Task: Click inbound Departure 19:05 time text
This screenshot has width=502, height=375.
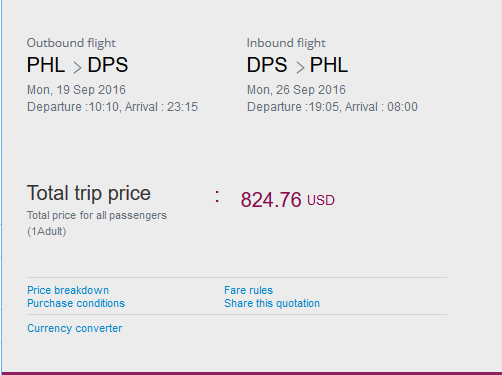Action: [293, 107]
